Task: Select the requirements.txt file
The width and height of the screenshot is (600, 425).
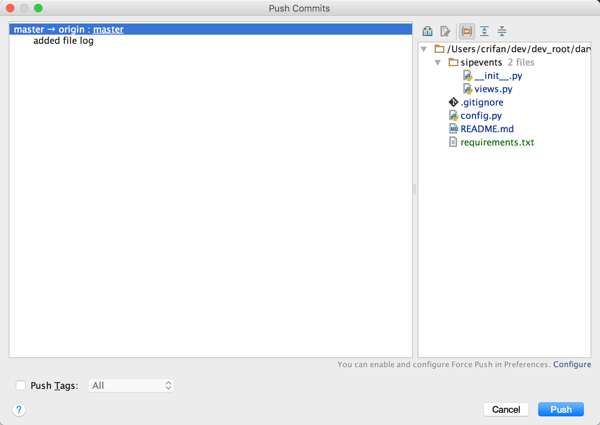Action: tap(497, 142)
